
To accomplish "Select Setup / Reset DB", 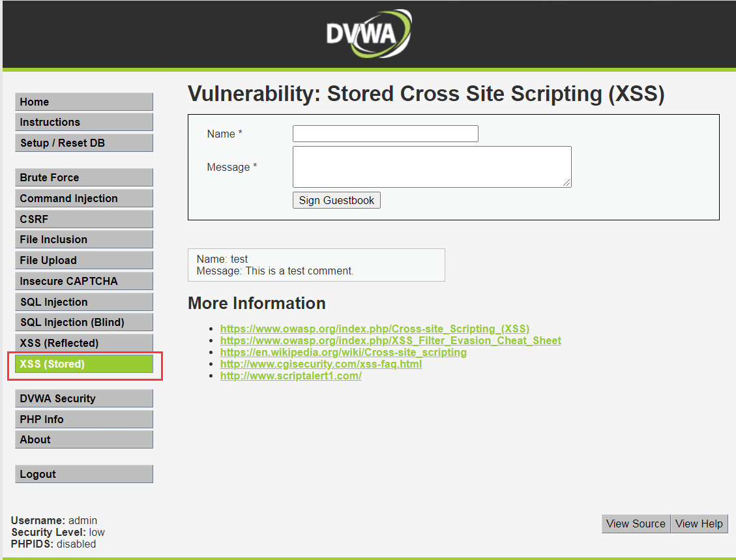I will click(83, 143).
